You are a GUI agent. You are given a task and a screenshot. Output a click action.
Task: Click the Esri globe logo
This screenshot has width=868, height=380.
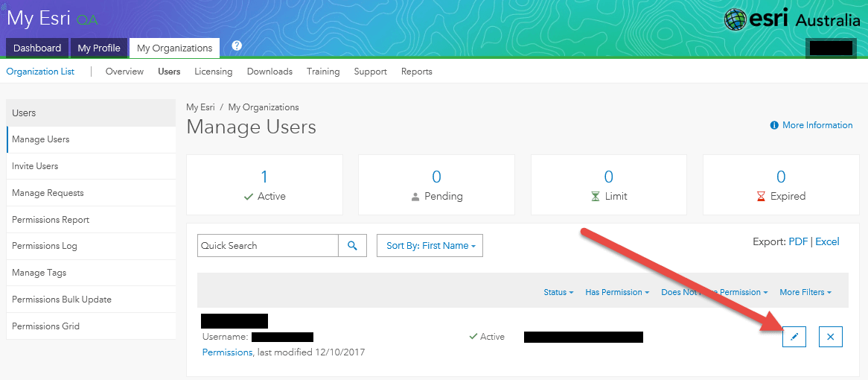[735, 20]
